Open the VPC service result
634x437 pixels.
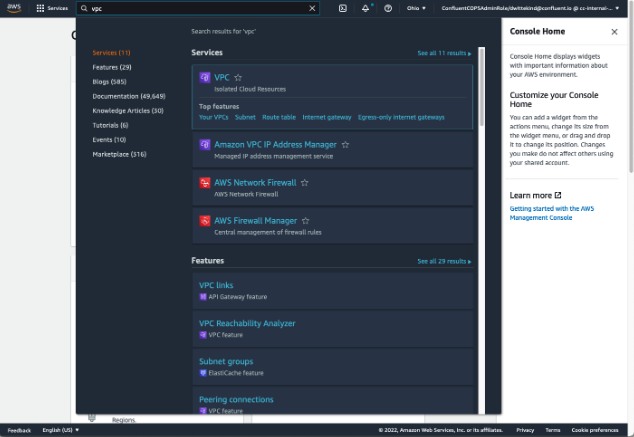(222, 77)
